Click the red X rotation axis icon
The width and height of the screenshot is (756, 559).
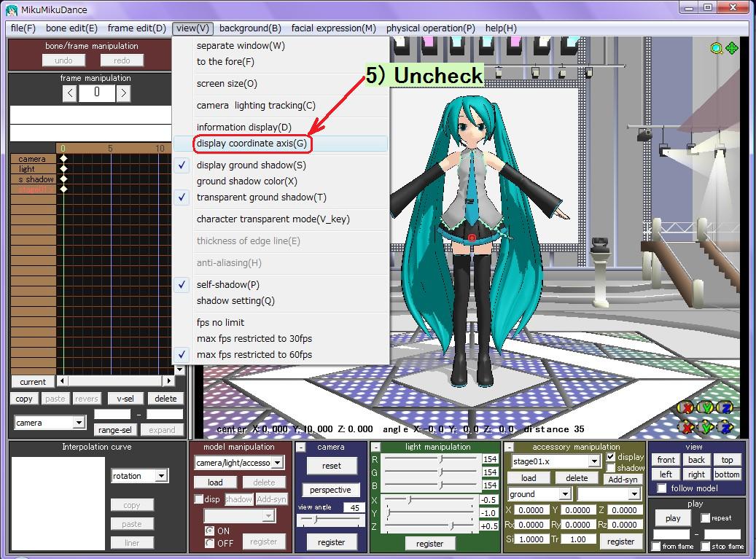click(x=685, y=407)
